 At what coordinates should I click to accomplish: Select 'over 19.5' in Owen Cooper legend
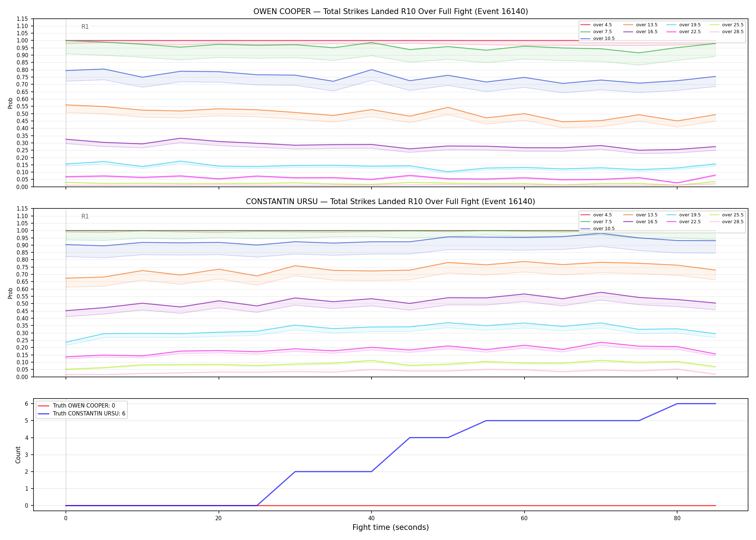click(684, 25)
